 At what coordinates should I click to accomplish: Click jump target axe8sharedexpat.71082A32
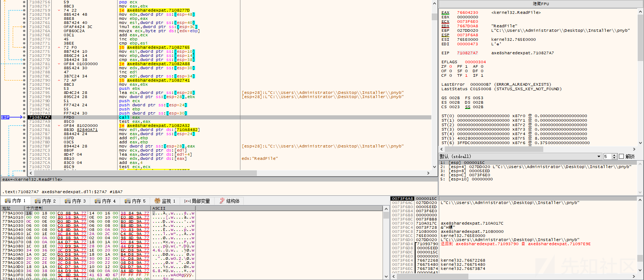[158, 125]
